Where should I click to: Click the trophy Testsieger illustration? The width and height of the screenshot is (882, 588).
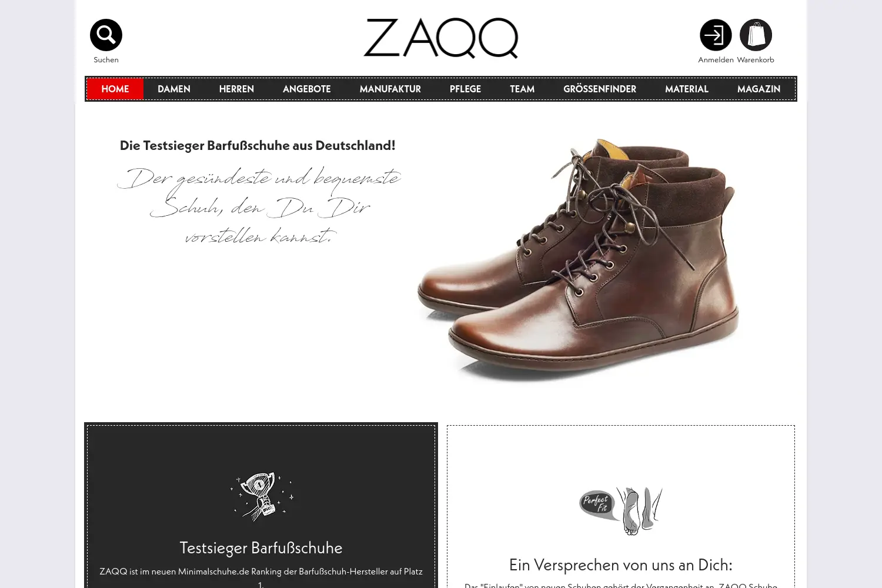[261, 497]
